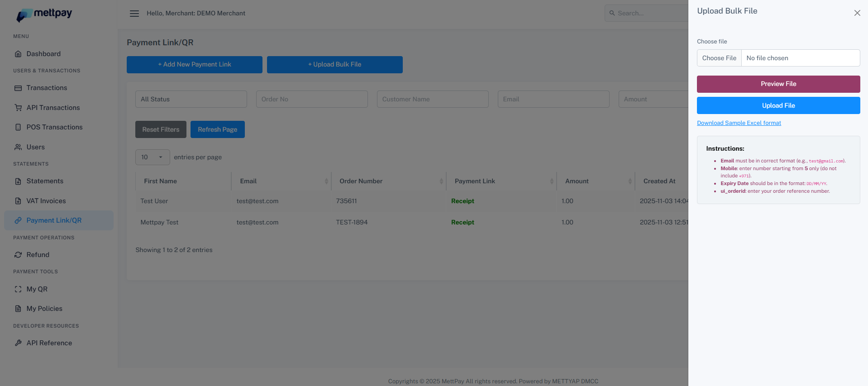The width and height of the screenshot is (868, 386).
Task: Focus the Customer Name filter field
Action: pyautogui.click(x=433, y=99)
